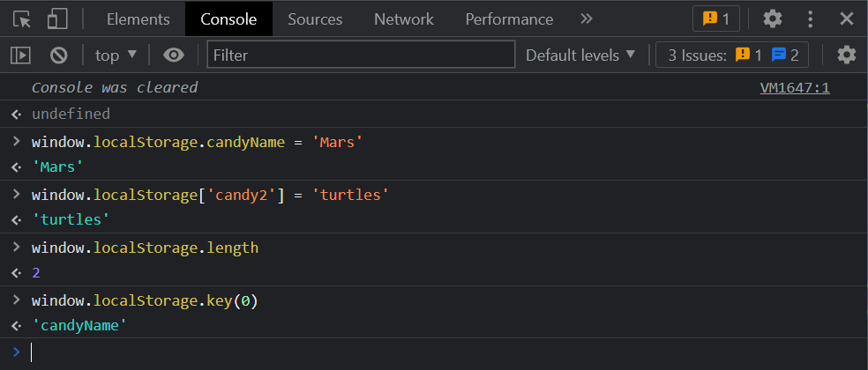Open the 3 Issues button
Viewport: 868px width, 370px height.
732,55
